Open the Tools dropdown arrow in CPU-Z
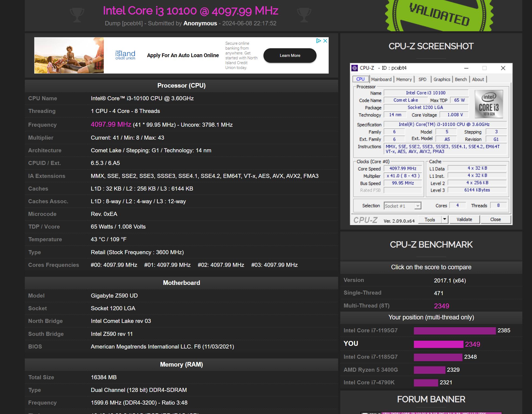The height and width of the screenshot is (414, 532). (x=445, y=219)
